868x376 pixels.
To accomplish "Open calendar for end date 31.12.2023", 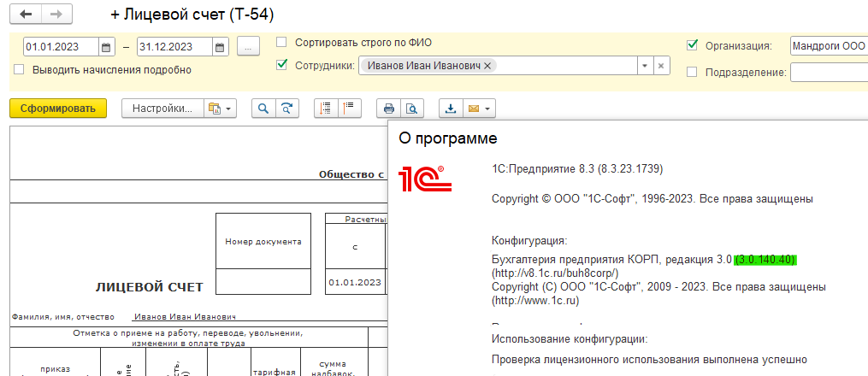I will 221,47.
